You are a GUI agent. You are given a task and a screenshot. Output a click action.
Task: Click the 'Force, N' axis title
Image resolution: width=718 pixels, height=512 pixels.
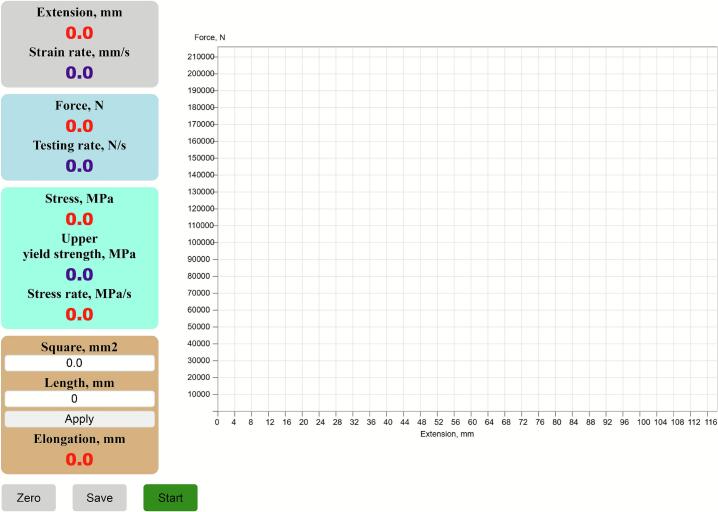[210, 38]
